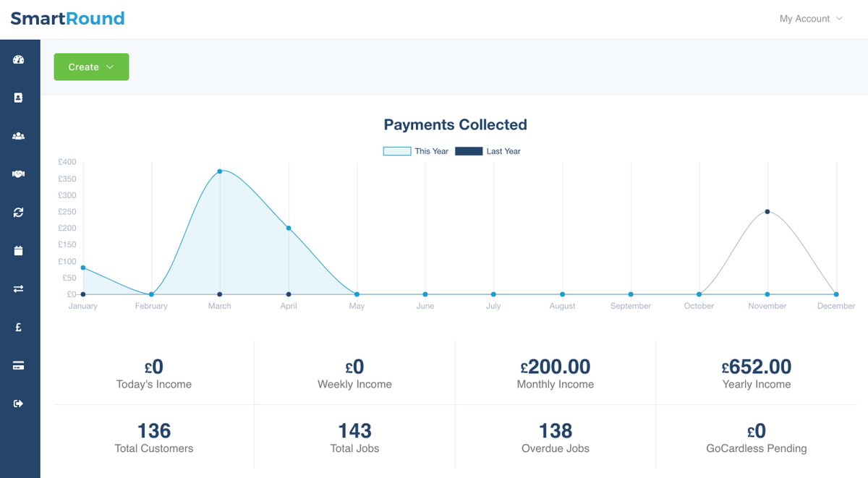The width and height of the screenshot is (868, 478).
Task: Click the £250 y-axis label
Action: (x=67, y=212)
